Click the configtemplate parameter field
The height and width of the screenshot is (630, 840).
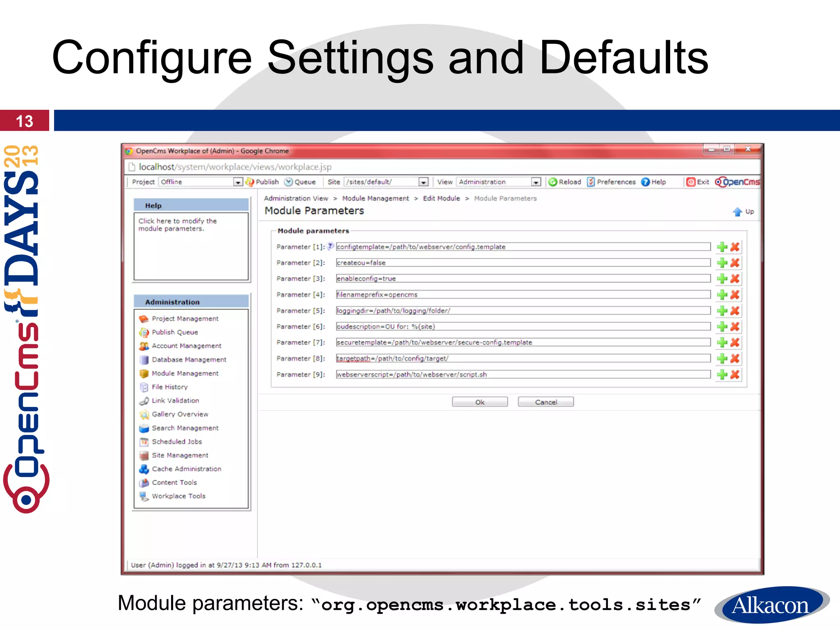pos(523,247)
